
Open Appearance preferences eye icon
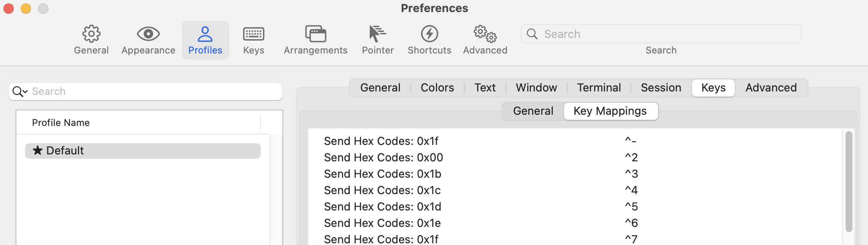[148, 34]
